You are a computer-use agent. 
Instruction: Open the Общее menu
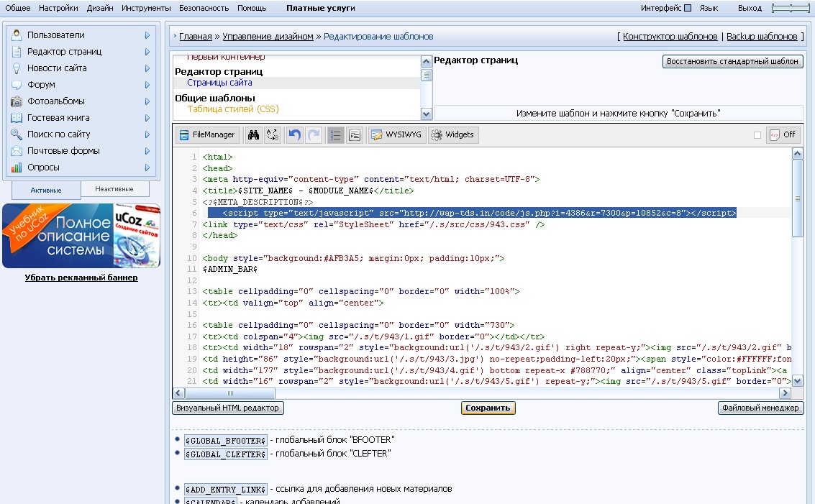pos(18,8)
